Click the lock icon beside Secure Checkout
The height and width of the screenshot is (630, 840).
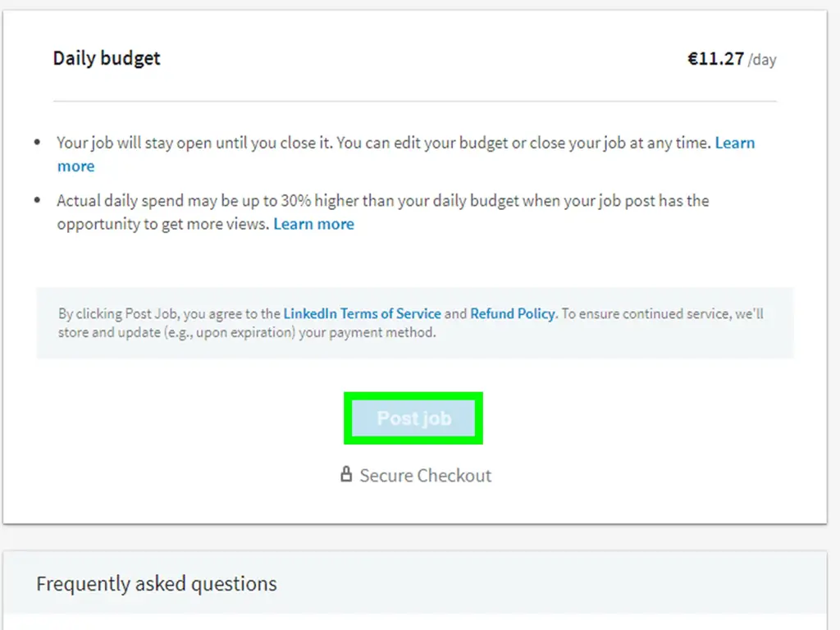pyautogui.click(x=346, y=475)
